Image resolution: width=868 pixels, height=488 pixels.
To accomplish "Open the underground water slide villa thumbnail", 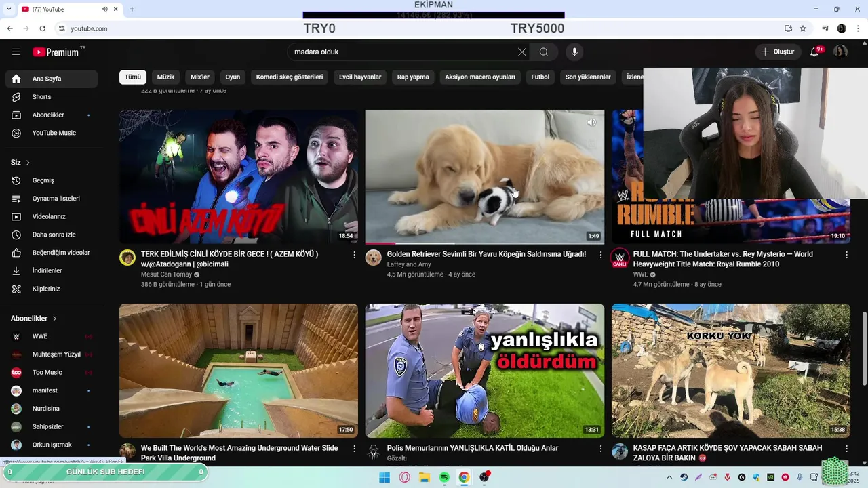I will click(239, 371).
